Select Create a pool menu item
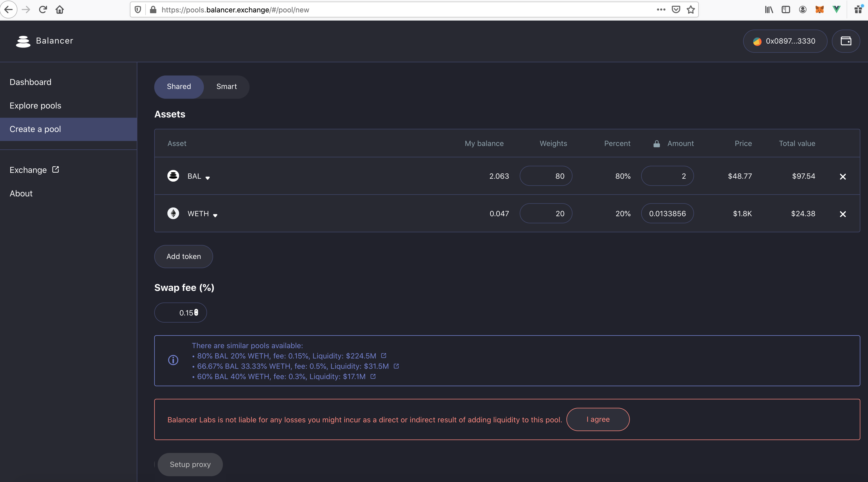The image size is (868, 482). pyautogui.click(x=68, y=129)
